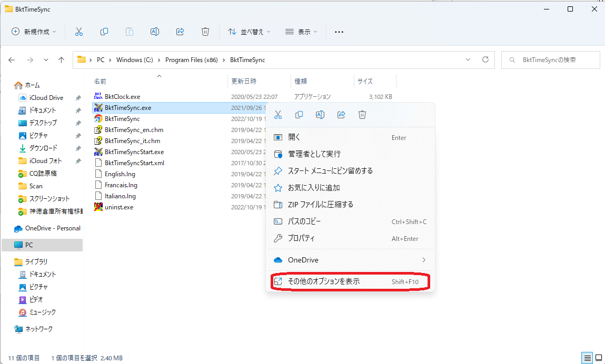Click the BktClock.exe file icon
The image size is (605, 364).
click(x=98, y=96)
